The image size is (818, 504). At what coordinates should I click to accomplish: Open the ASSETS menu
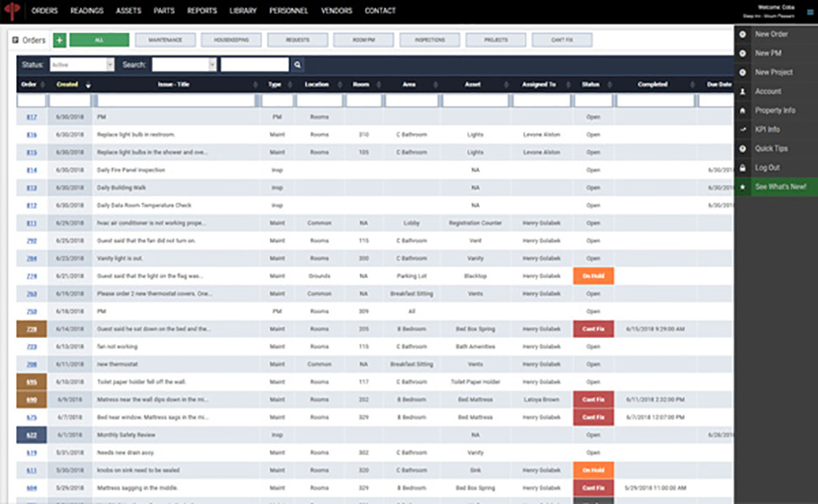coord(128,10)
